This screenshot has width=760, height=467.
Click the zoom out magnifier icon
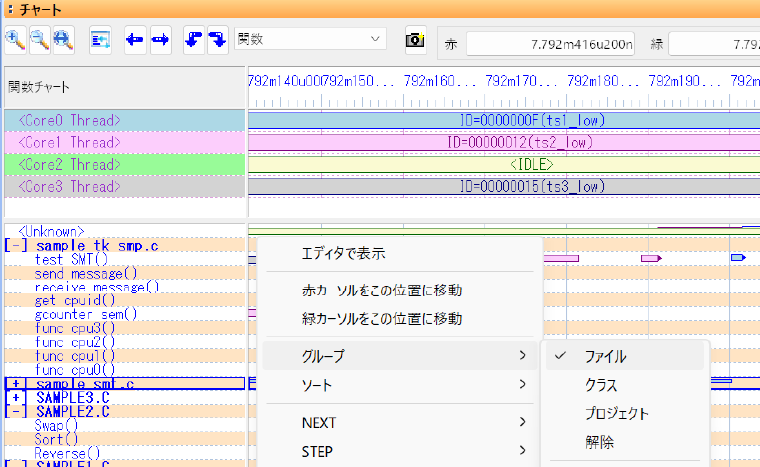pyautogui.click(x=40, y=40)
